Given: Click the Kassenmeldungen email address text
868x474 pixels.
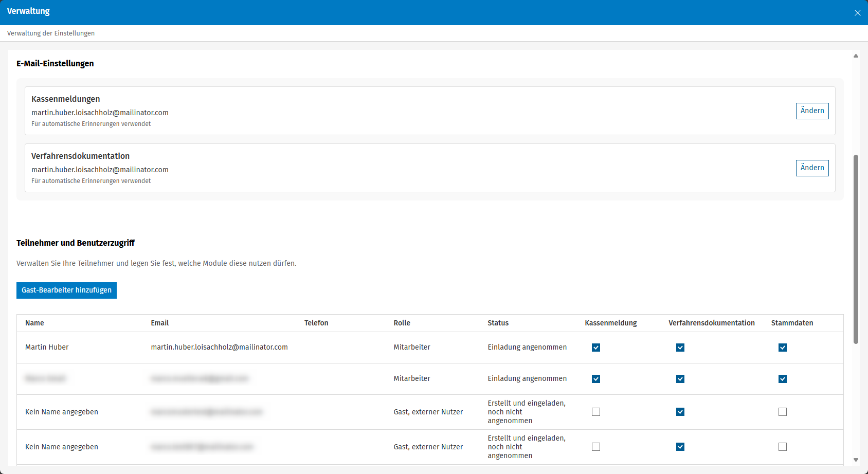Looking at the screenshot, I should click(x=100, y=113).
